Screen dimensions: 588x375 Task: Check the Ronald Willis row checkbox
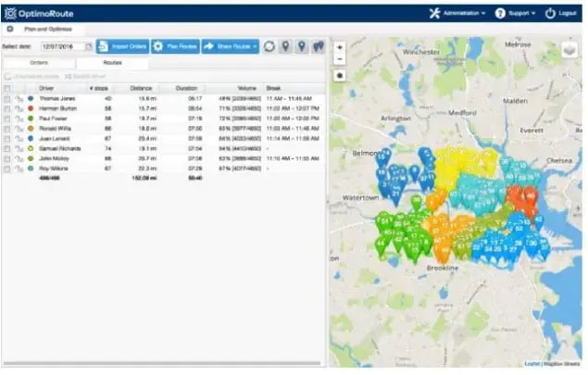[7, 129]
